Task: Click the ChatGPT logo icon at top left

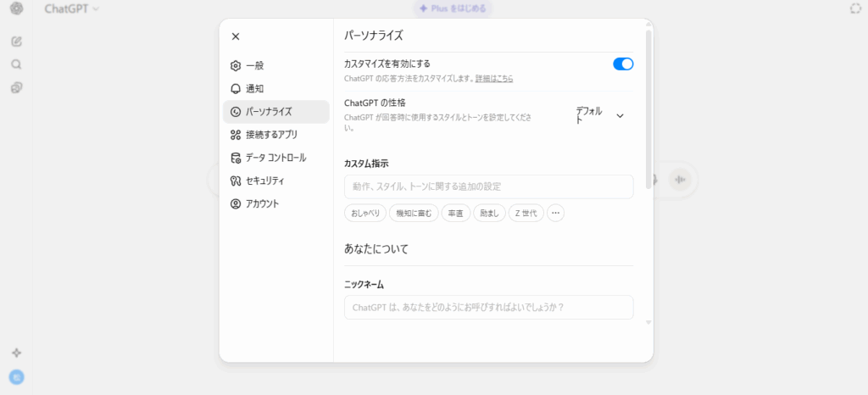Action: click(x=16, y=8)
